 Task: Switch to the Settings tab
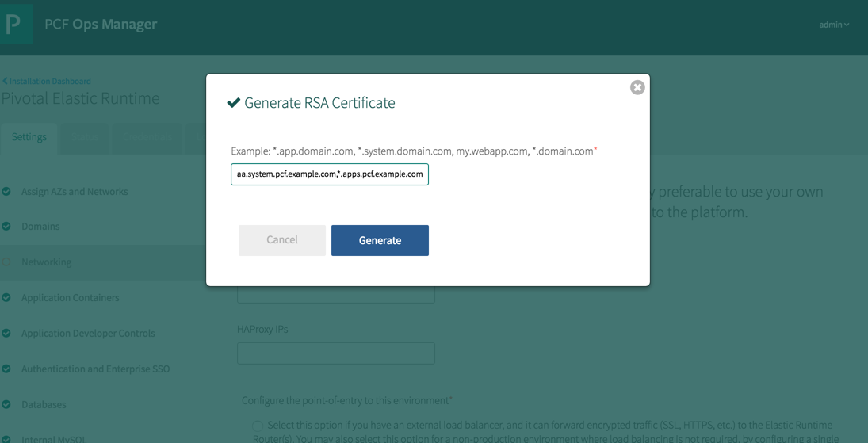pos(29,137)
